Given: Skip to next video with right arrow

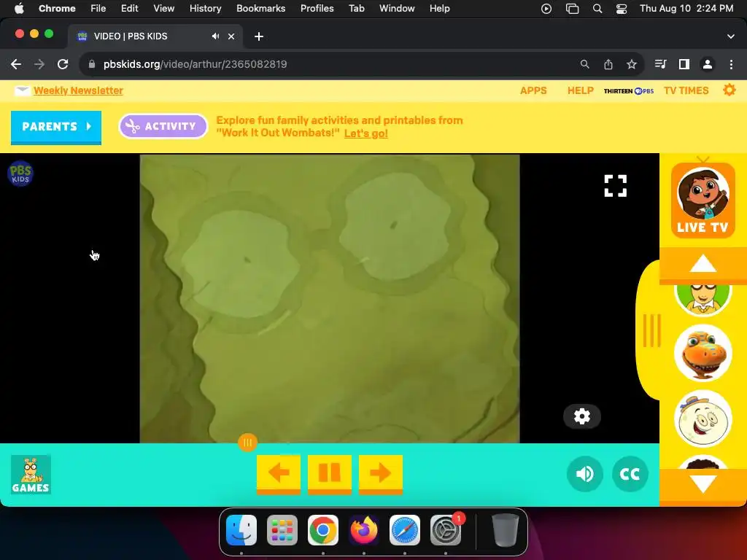Looking at the screenshot, I should [x=381, y=473].
